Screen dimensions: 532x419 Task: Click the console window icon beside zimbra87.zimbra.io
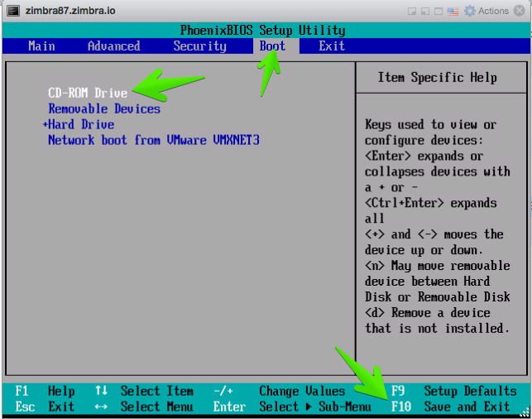pyautogui.click(x=13, y=11)
